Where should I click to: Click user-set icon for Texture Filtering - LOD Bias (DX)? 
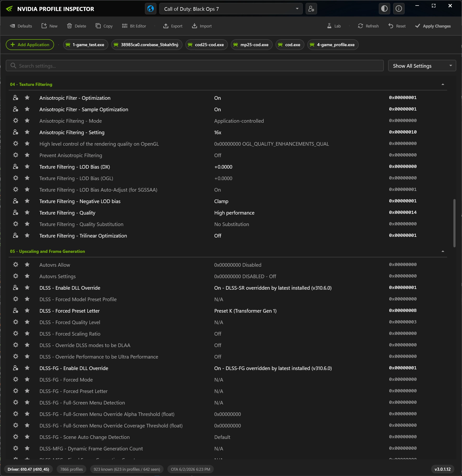coord(16,166)
